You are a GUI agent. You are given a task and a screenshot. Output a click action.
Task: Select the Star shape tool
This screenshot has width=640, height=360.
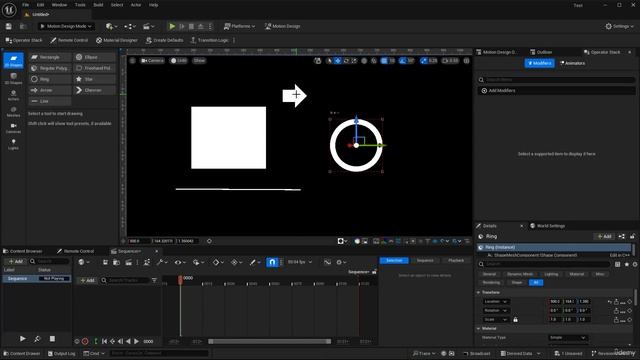tap(94, 79)
